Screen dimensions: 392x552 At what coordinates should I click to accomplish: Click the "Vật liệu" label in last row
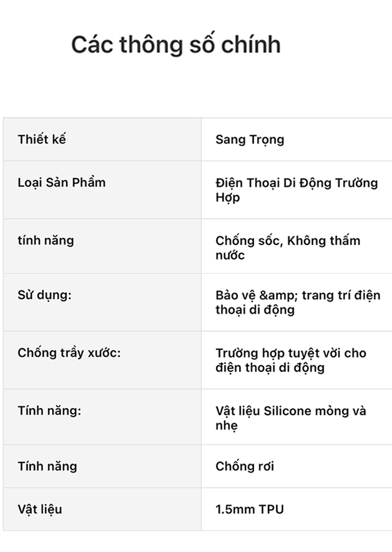click(x=40, y=509)
